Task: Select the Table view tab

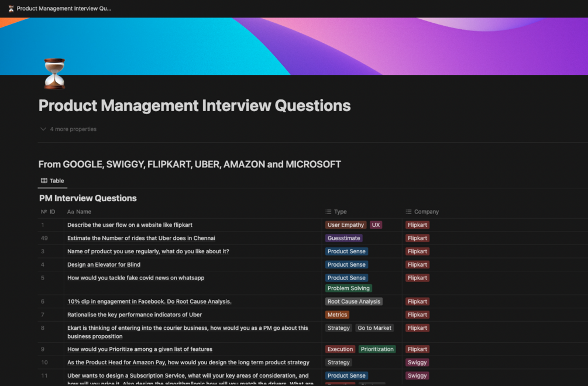Action: [x=53, y=181]
